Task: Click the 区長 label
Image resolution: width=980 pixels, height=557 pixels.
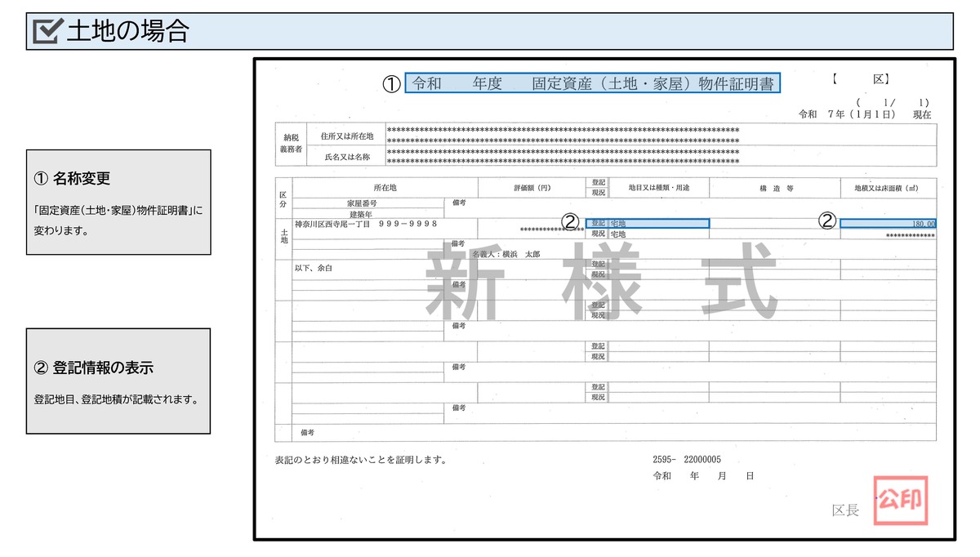Action: (x=847, y=508)
